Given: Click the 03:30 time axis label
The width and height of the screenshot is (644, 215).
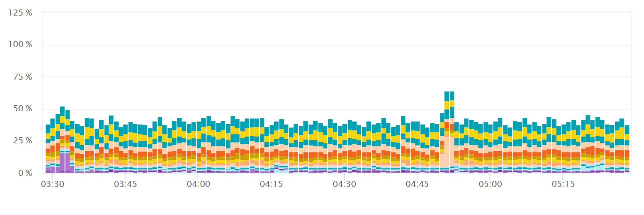Looking at the screenshot, I should coord(52,184).
